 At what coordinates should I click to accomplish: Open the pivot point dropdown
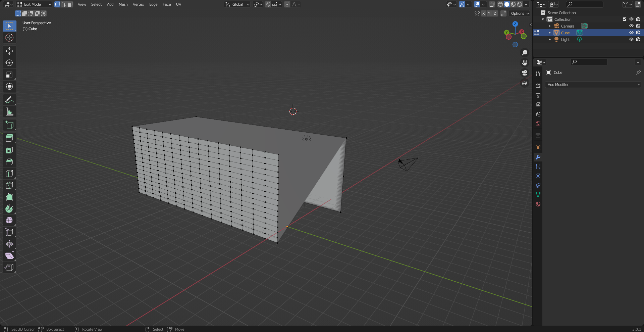pos(258,4)
